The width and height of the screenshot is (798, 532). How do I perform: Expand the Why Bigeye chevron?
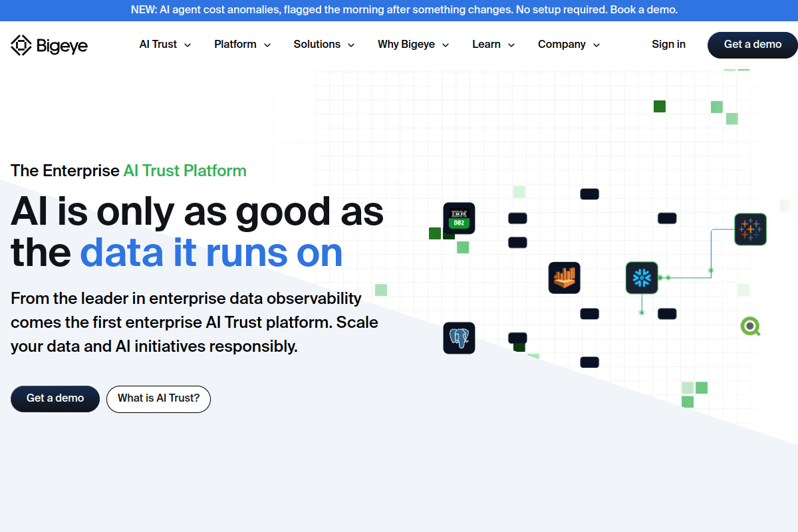(446, 45)
